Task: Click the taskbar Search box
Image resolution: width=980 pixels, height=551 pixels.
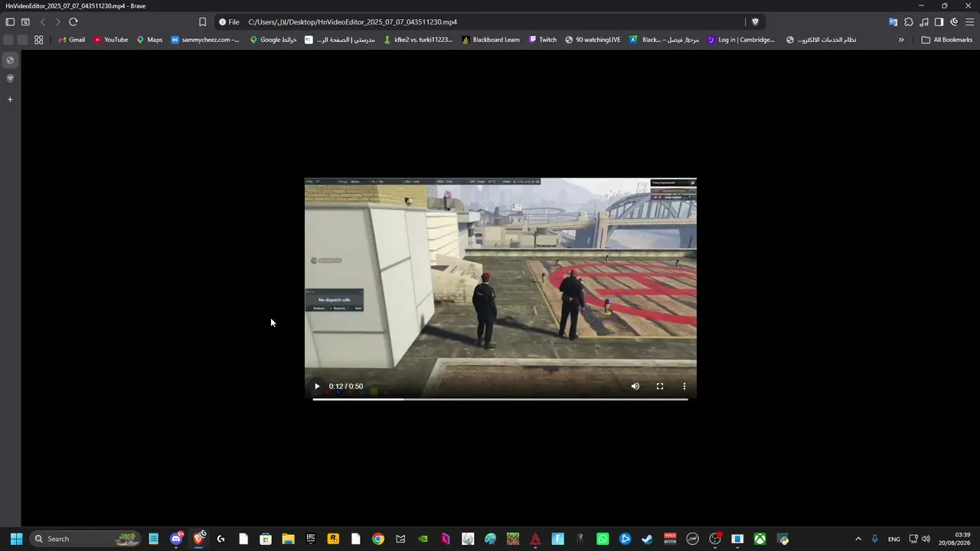Action: click(x=86, y=539)
